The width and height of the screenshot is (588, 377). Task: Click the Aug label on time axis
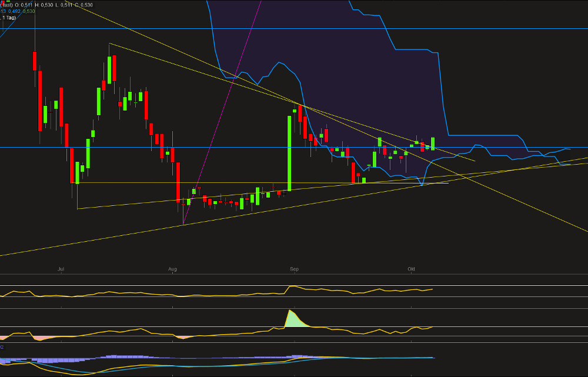pos(172,269)
